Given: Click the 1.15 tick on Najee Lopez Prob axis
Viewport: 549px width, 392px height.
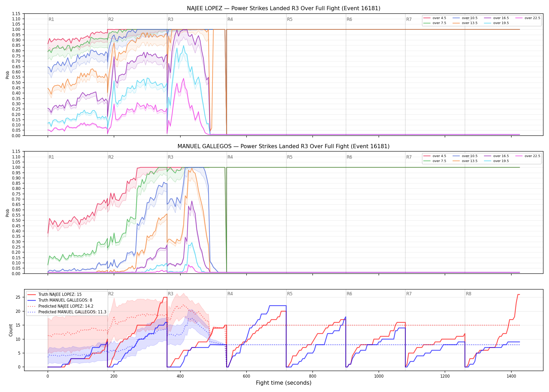Looking at the screenshot, I should coord(16,14).
